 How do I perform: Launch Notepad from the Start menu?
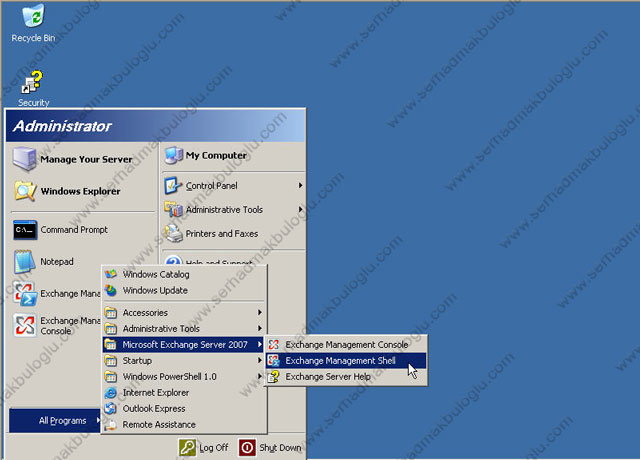(56, 262)
